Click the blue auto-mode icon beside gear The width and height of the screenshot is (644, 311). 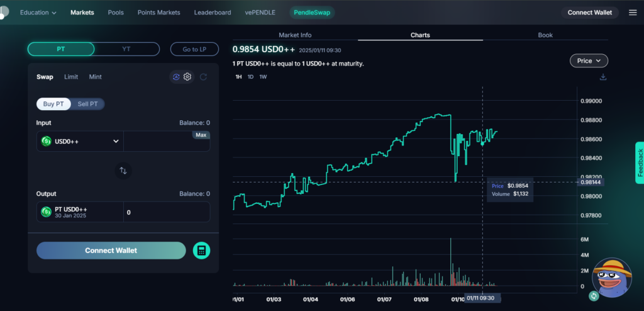pos(176,77)
